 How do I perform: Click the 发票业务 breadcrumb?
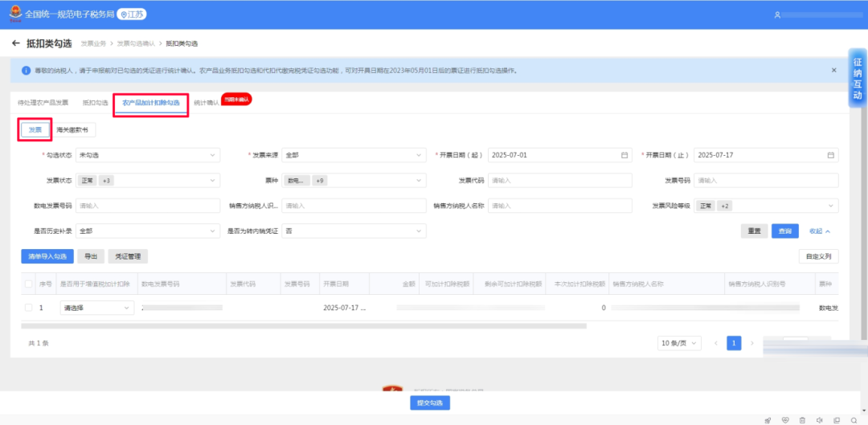[93, 43]
